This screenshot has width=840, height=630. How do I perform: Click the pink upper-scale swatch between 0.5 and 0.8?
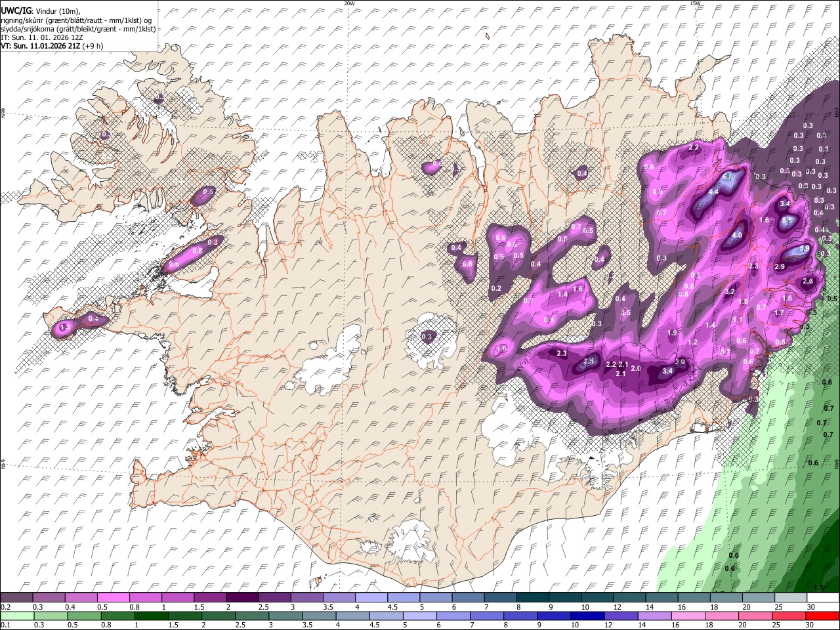pyautogui.click(x=113, y=597)
